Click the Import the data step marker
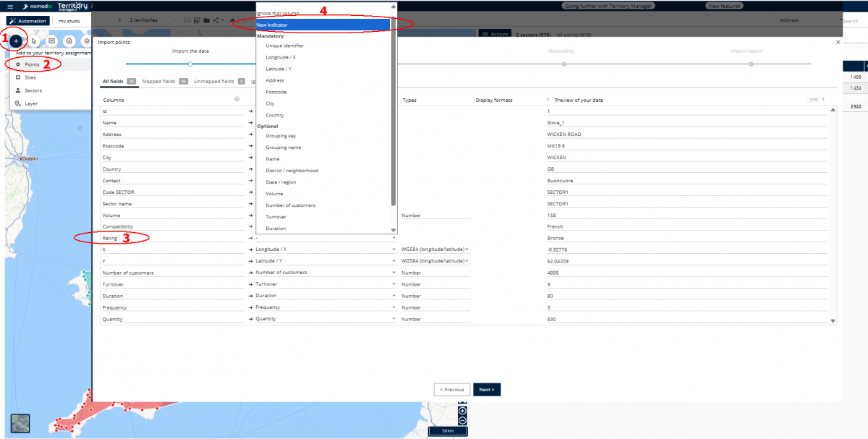The image size is (868, 439). pos(190,64)
